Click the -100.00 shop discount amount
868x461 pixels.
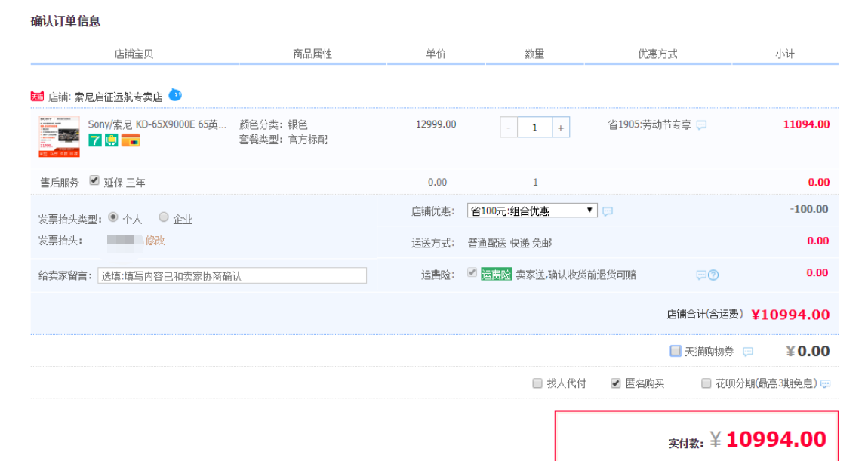click(x=809, y=209)
